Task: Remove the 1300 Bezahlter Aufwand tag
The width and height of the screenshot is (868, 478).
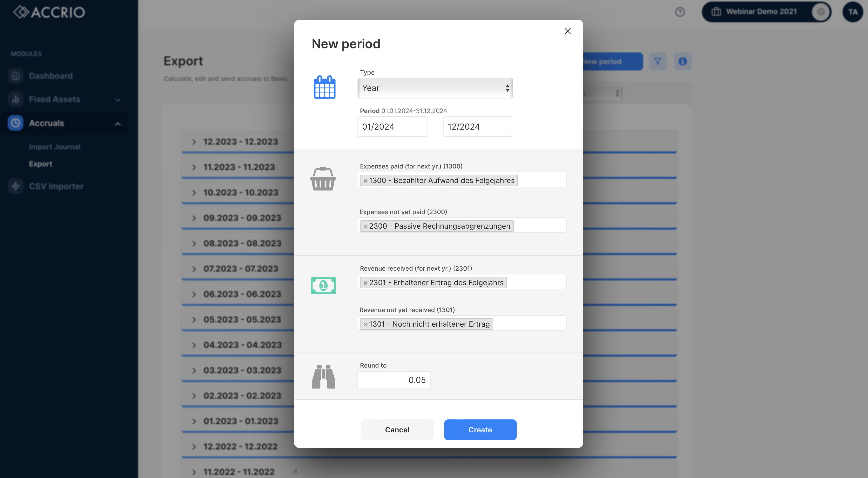Action: tap(365, 181)
